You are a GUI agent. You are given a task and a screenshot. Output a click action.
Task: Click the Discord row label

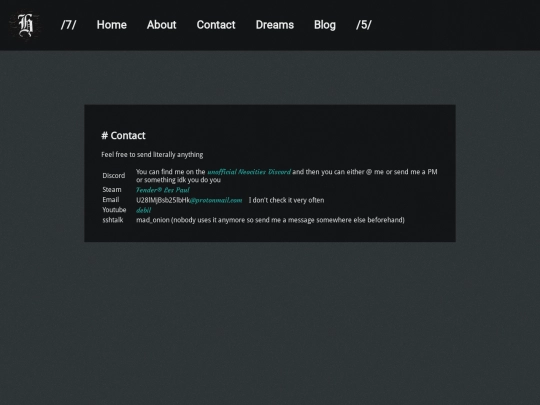(x=114, y=176)
